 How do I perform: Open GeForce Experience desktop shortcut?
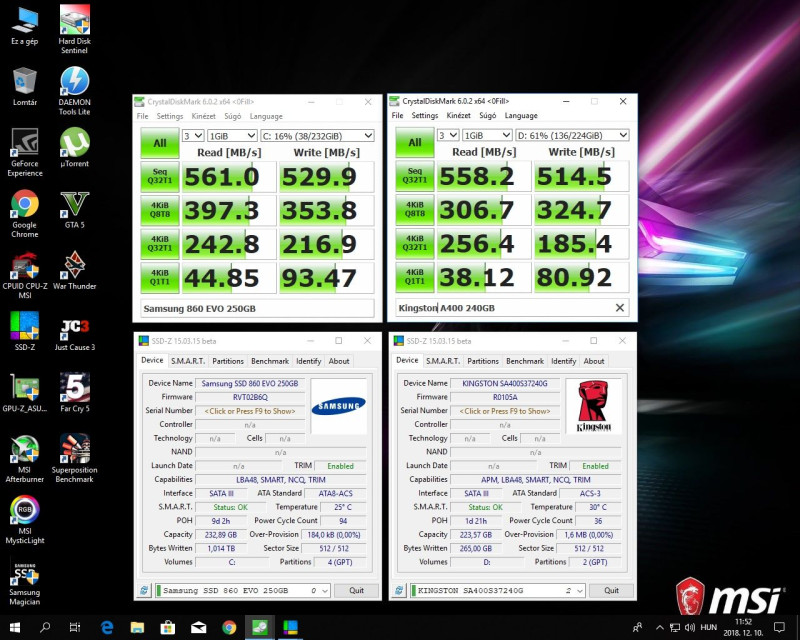[24, 152]
